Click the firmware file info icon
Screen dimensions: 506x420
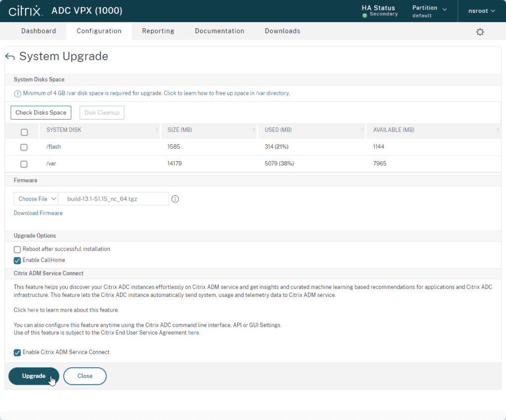pos(175,199)
